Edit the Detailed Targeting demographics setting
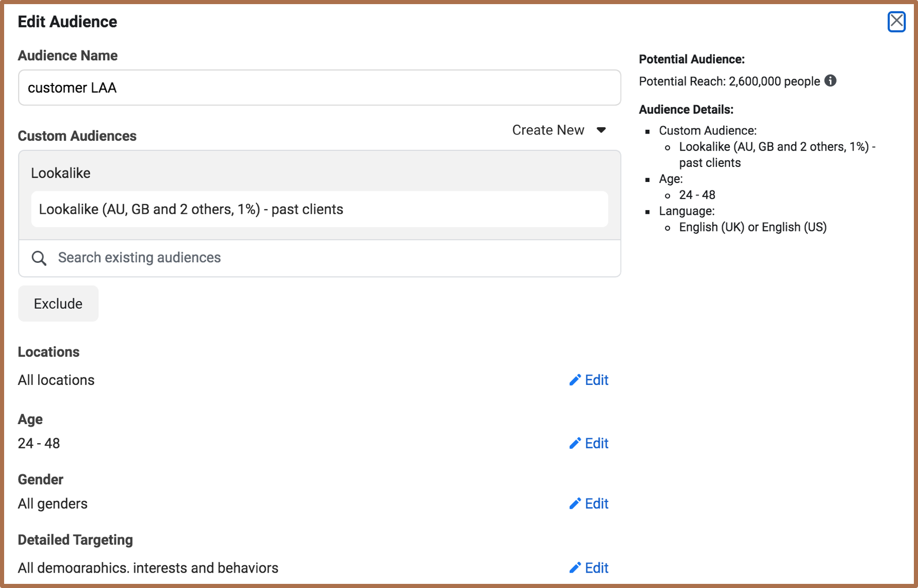This screenshot has height=588, width=918. 596,568
